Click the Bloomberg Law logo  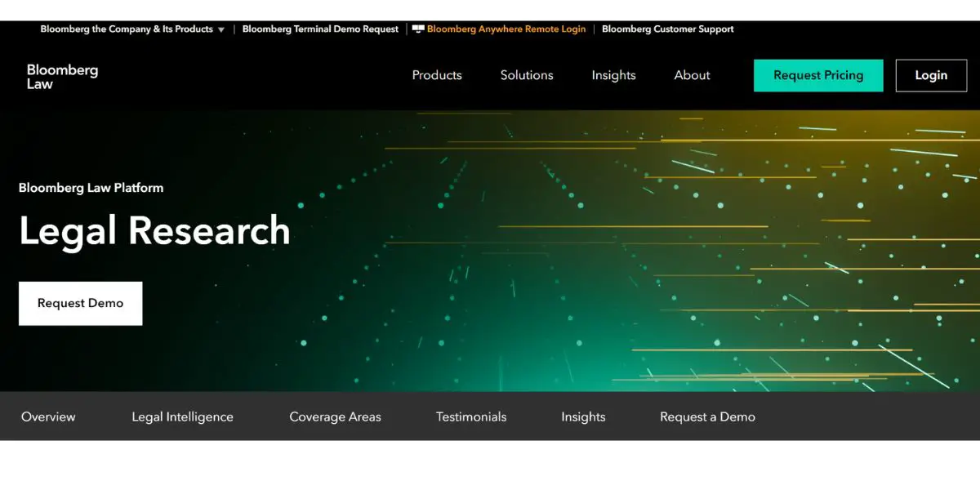tap(62, 77)
